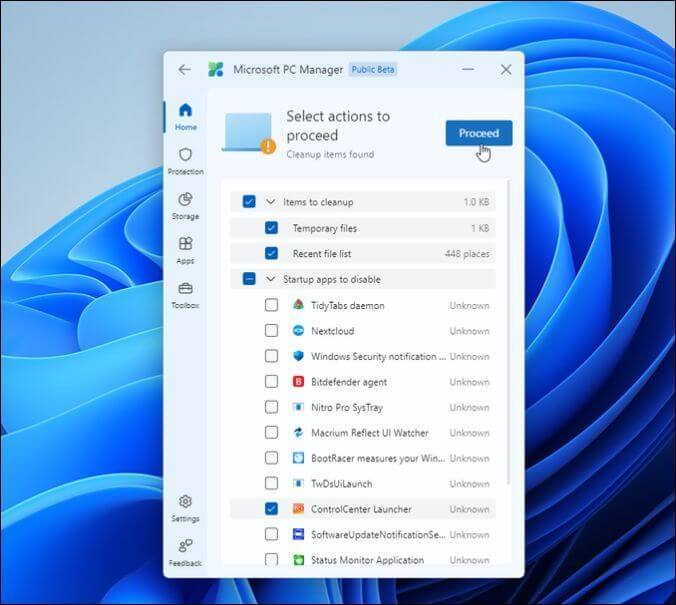Viewport: 676px width, 605px height.
Task: Collapse Startup apps to disable group
Action: pyautogui.click(x=270, y=279)
